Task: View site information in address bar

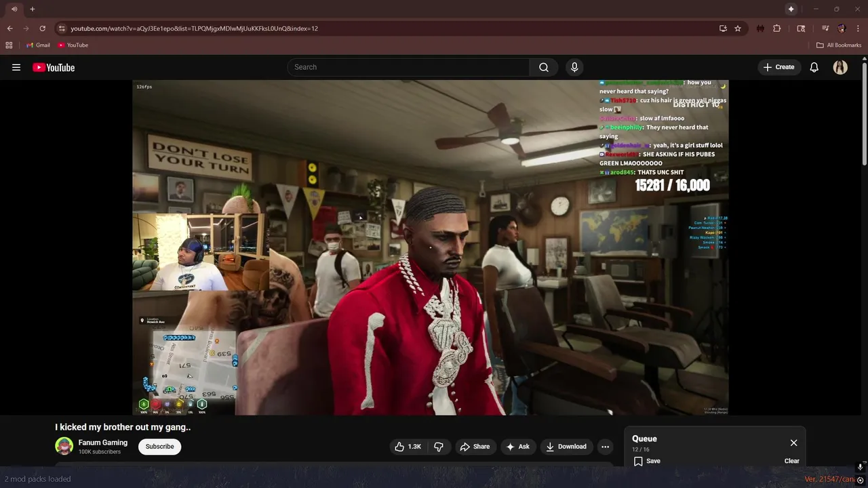Action: pos(62,28)
